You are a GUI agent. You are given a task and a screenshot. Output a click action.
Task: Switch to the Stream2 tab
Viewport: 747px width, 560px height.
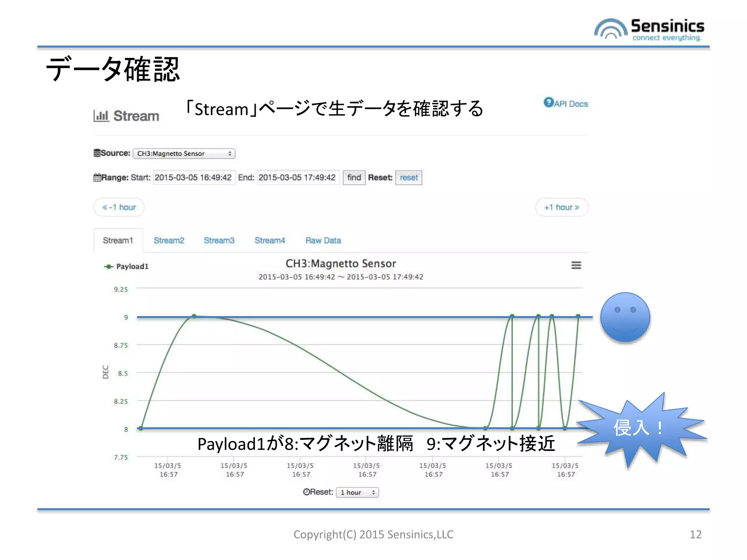pyautogui.click(x=169, y=241)
